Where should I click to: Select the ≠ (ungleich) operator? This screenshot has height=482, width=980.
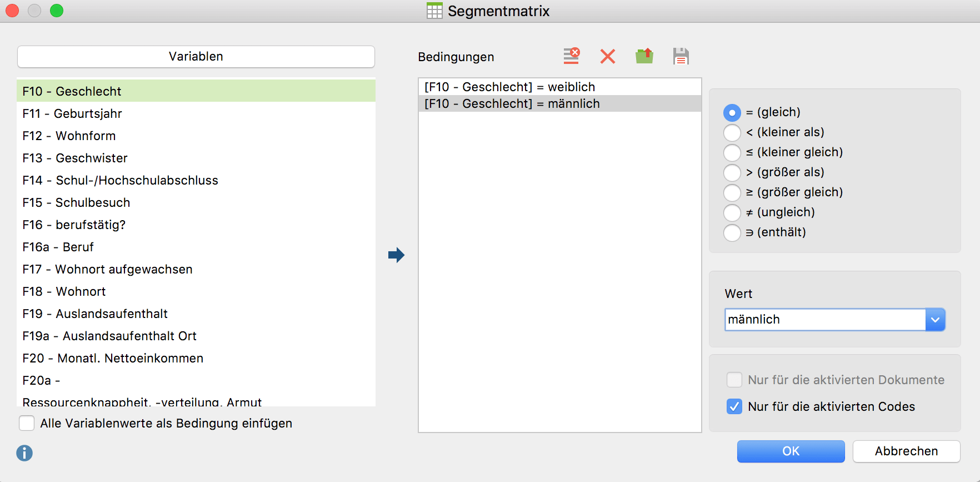point(732,213)
